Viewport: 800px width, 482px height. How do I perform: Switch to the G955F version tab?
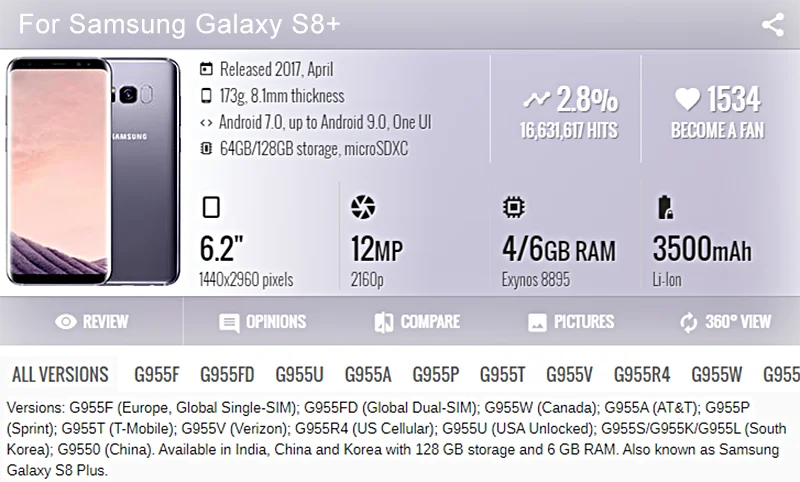coord(157,374)
